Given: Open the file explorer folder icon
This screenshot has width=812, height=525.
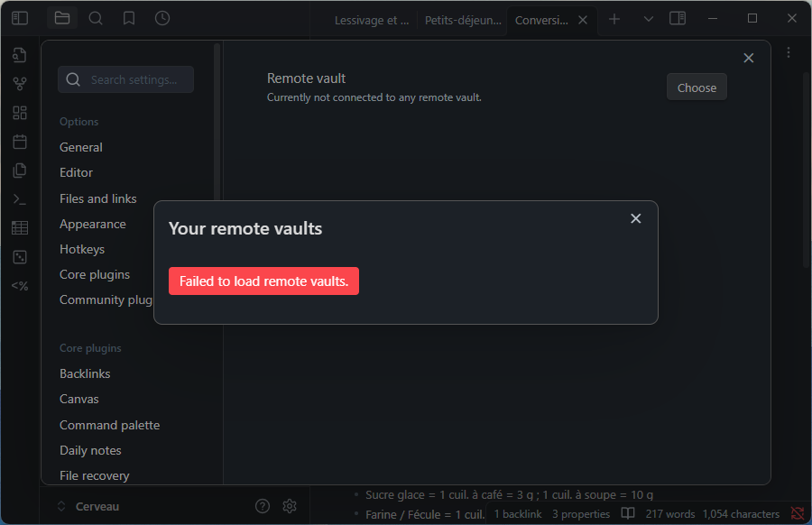Looking at the screenshot, I should (61, 18).
